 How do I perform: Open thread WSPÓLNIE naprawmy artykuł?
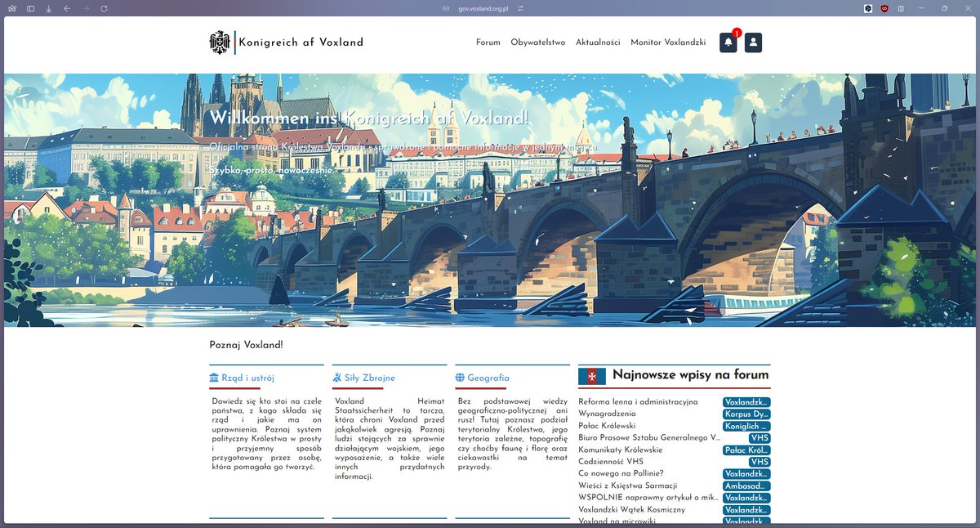click(x=649, y=498)
